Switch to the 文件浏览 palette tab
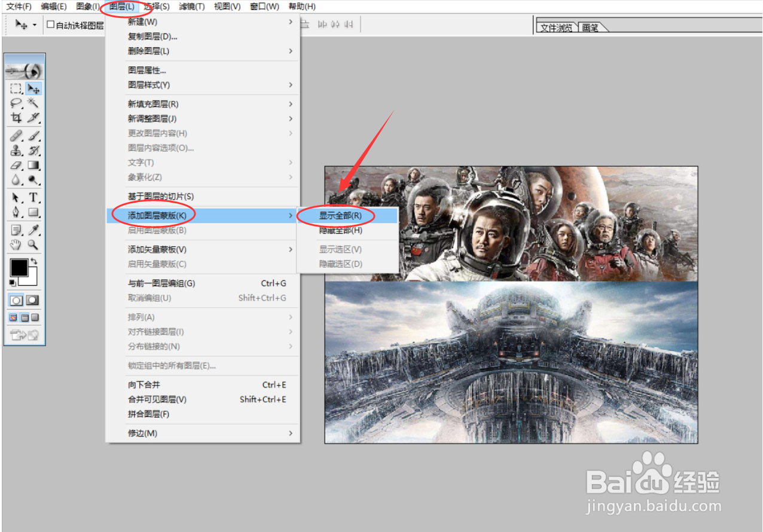This screenshot has width=763, height=532. (557, 27)
